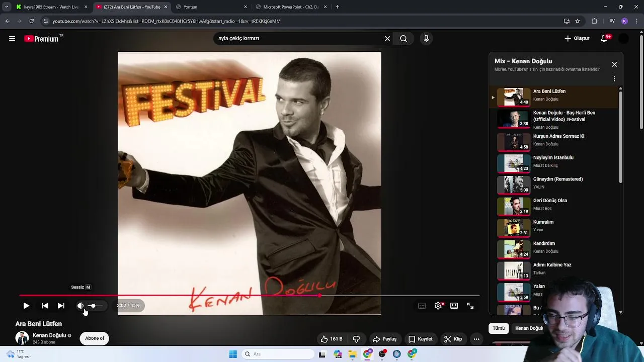Mute the video with speaker icon
Viewport: 644px width, 362px height.
(x=80, y=306)
